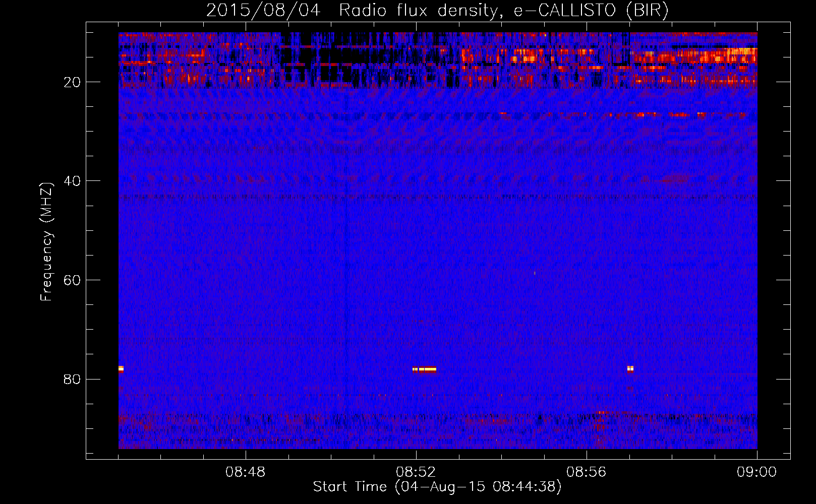The height and width of the screenshot is (504, 816).
Task: Click the 08:56 time tick label
Action: [587, 472]
